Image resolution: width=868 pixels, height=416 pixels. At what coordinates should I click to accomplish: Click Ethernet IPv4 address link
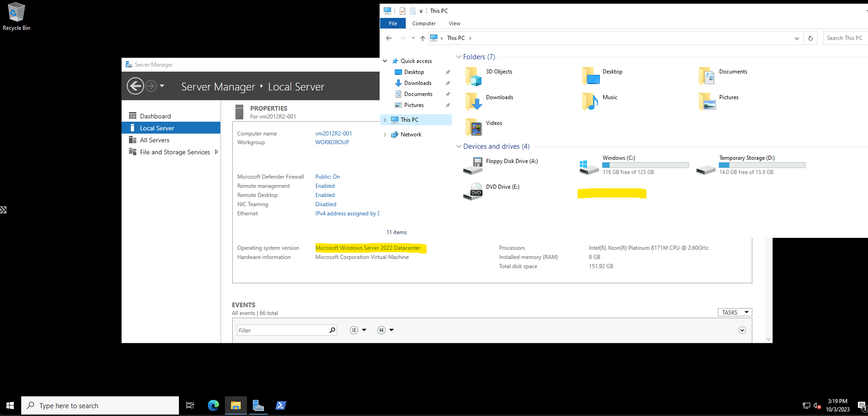(x=347, y=214)
